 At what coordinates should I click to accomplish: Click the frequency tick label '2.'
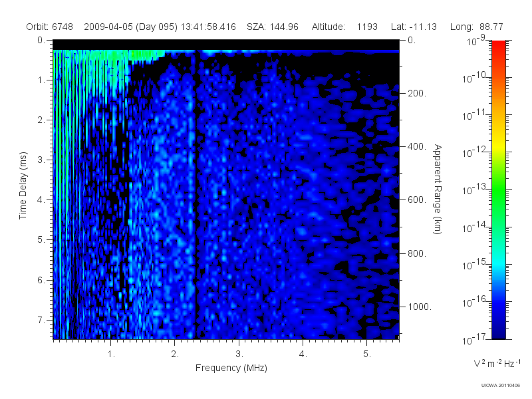click(x=175, y=354)
